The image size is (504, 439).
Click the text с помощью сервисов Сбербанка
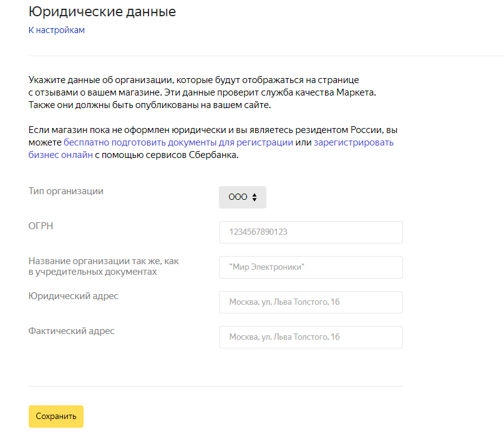(x=167, y=155)
